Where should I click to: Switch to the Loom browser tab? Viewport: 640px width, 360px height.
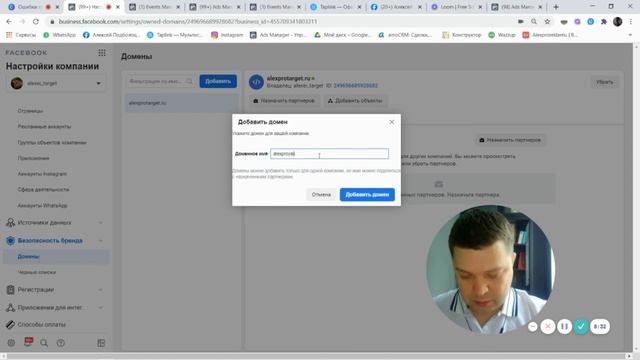tap(457, 7)
